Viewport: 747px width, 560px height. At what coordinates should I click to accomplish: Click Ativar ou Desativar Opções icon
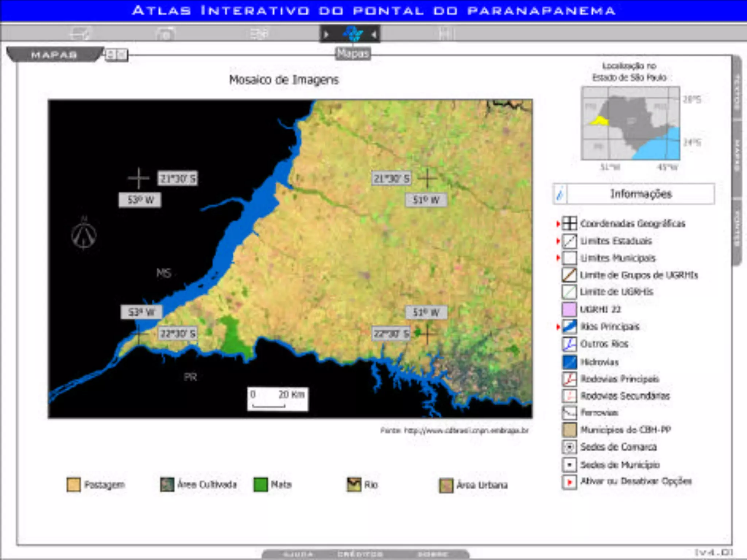pyautogui.click(x=569, y=482)
